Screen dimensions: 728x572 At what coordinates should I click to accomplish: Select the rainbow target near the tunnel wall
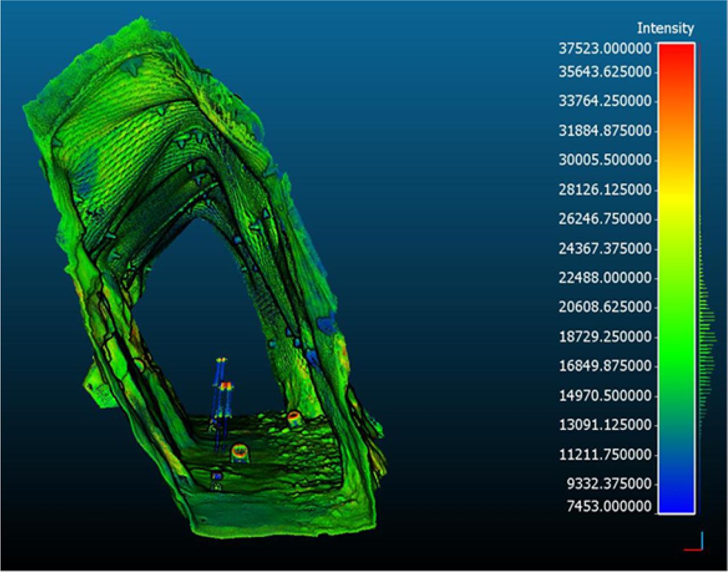293,419
